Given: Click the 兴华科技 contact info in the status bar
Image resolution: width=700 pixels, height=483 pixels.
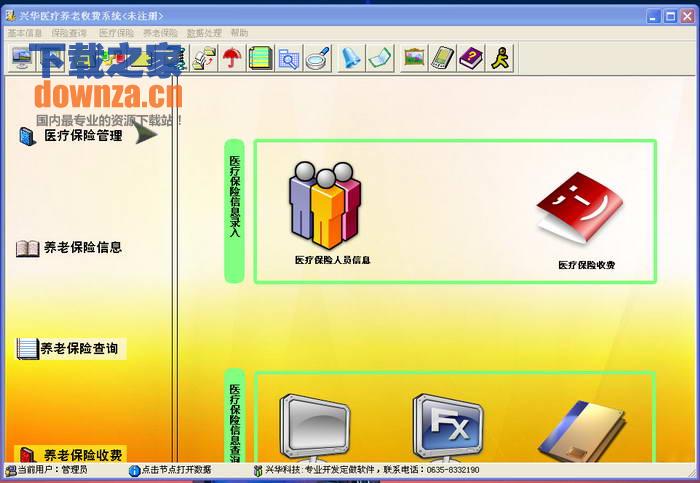Looking at the screenshot, I should [x=372, y=470].
